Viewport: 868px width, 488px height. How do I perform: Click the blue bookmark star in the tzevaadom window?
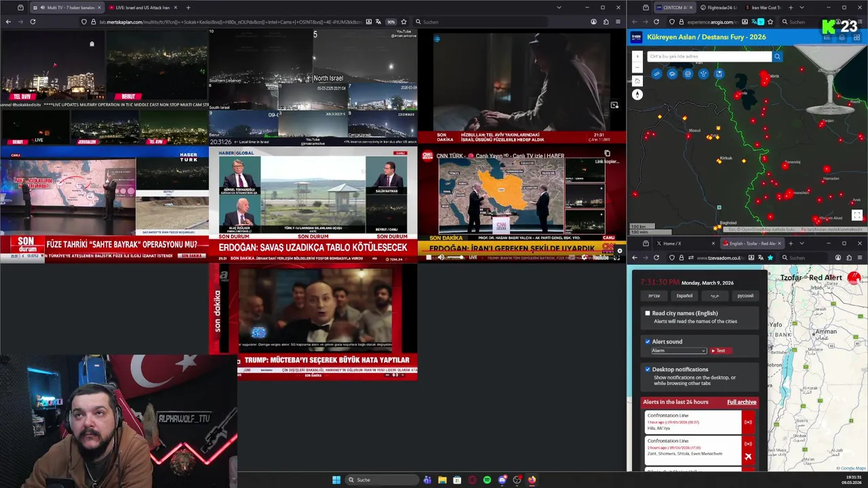tap(770, 258)
